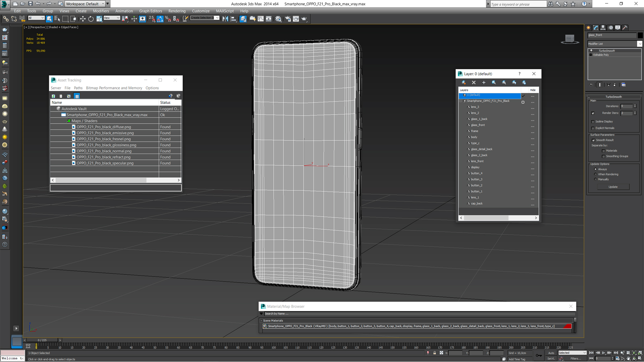
Task: Open the Graph Editors menu
Action: (x=151, y=11)
